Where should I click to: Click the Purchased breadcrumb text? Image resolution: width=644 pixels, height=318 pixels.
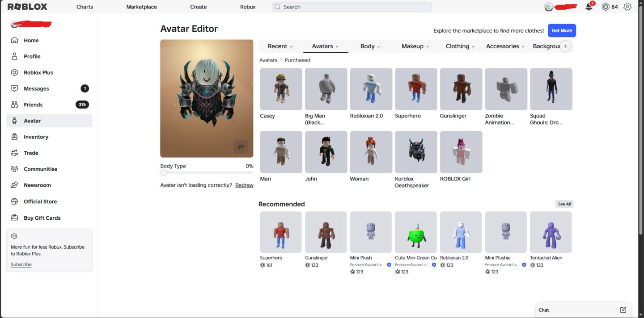(297, 60)
